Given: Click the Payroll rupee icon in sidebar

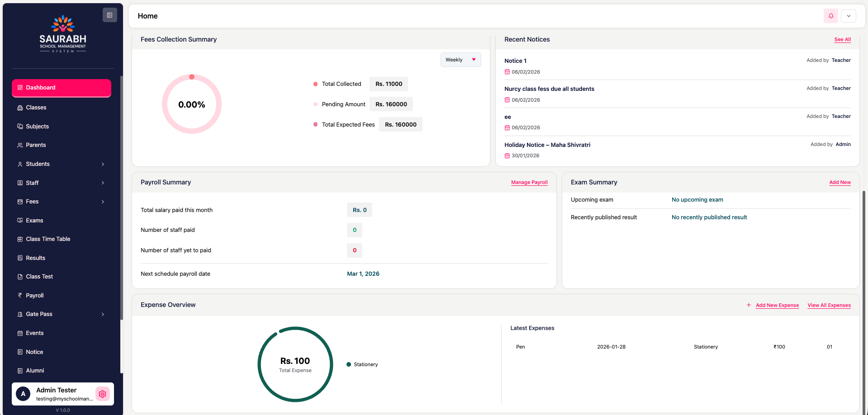Looking at the screenshot, I should (20, 295).
